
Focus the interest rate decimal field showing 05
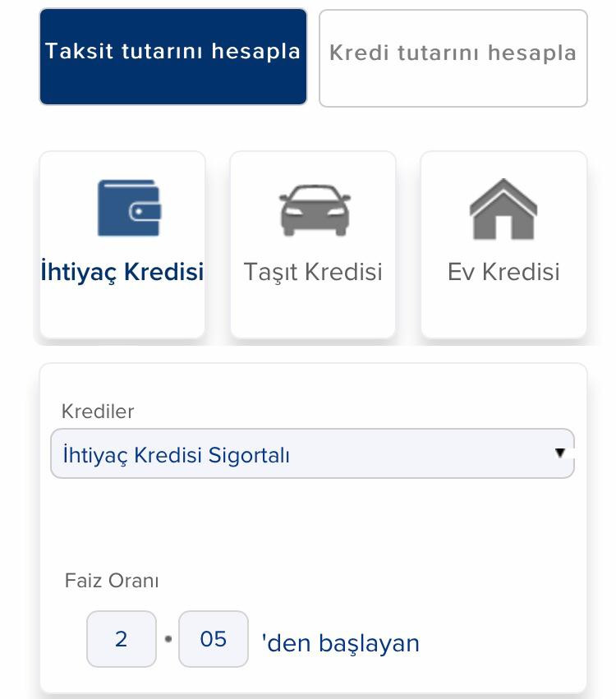pos(214,639)
